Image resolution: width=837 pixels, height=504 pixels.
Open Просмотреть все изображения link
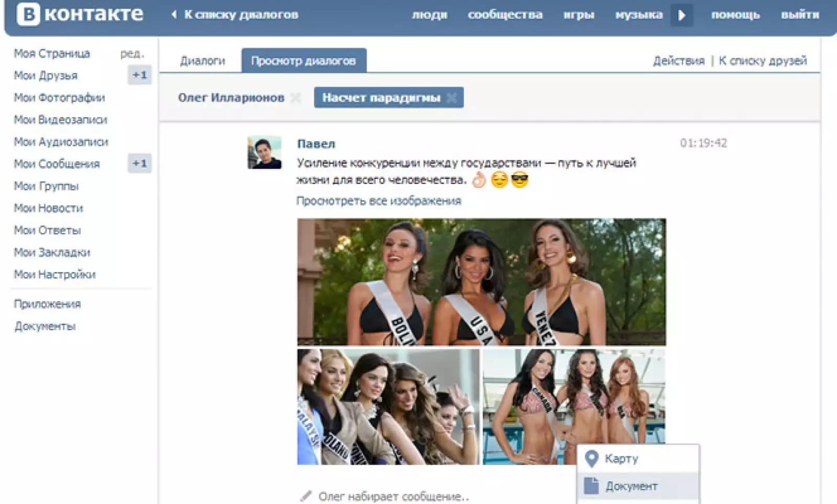tap(379, 201)
